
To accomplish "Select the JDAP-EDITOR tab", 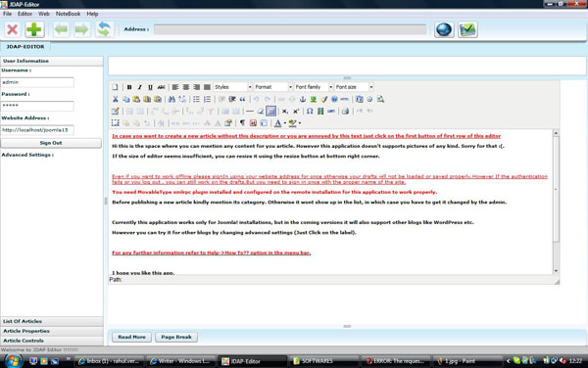I will pos(25,47).
